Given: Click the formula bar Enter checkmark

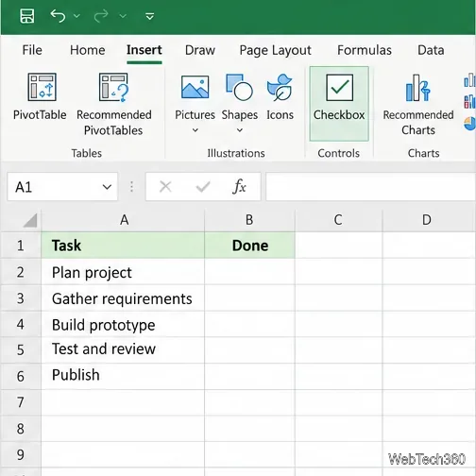Looking at the screenshot, I should click(x=203, y=187).
